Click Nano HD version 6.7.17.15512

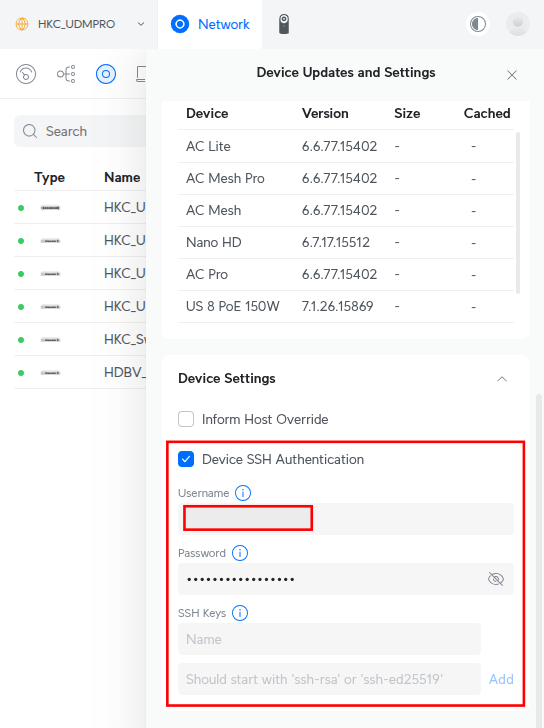click(336, 242)
